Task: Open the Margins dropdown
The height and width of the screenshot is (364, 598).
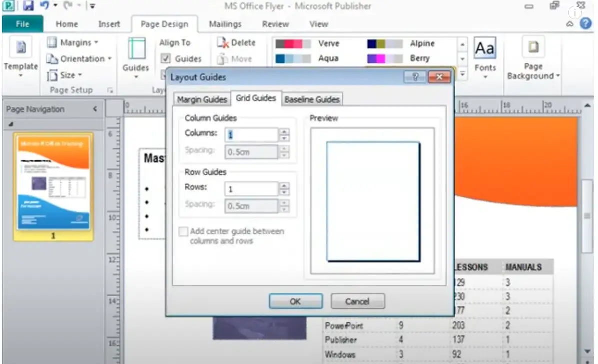Action: point(73,43)
